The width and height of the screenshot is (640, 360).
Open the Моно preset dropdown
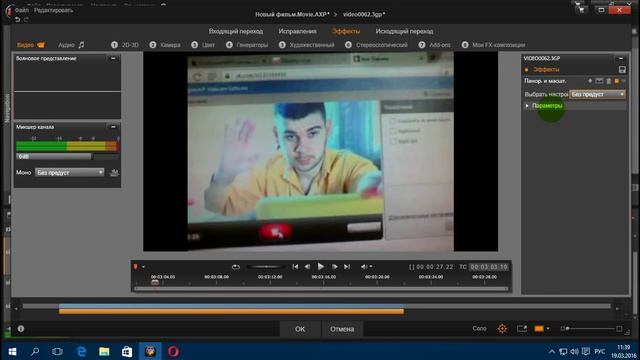pyautogui.click(x=69, y=173)
